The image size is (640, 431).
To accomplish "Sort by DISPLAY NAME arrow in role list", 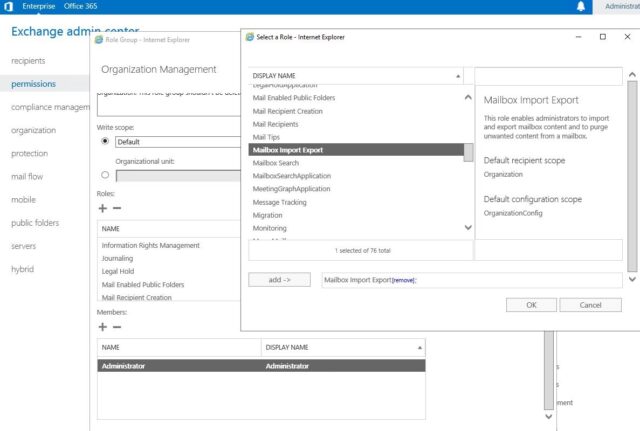I will click(458, 76).
